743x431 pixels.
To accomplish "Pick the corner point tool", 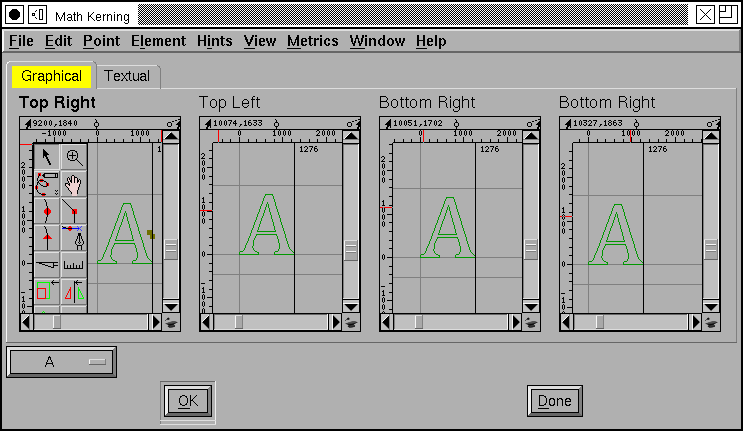I will tap(73, 211).
